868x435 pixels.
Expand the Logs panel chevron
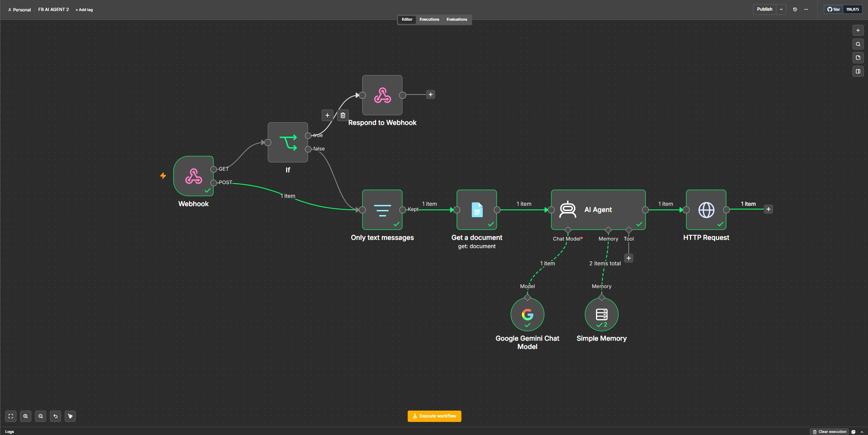pyautogui.click(x=862, y=432)
